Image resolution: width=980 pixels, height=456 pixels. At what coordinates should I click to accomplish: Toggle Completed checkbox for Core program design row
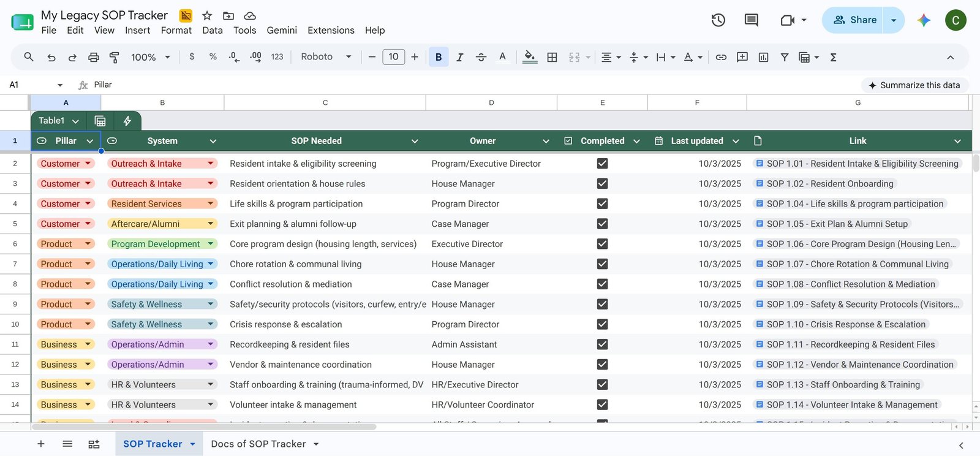602,244
